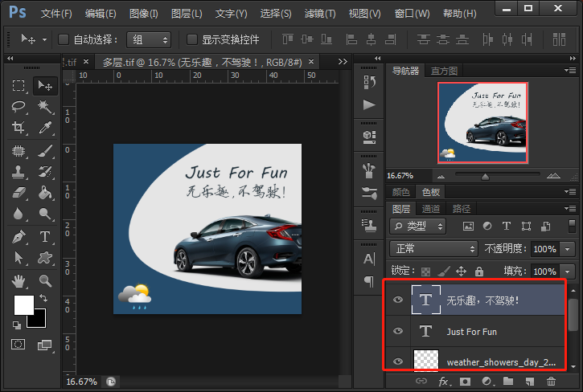The image size is (583, 392).
Task: Open the 滤镜(T) menu
Action: click(x=320, y=14)
